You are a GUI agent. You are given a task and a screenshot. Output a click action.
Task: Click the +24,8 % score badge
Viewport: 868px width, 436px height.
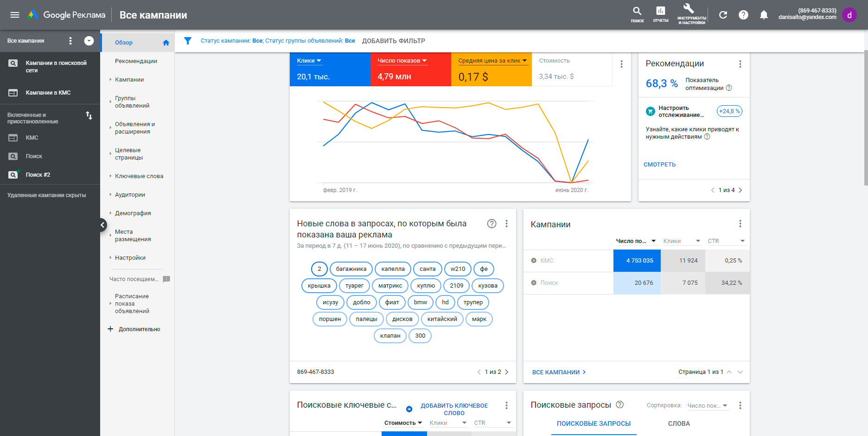[729, 111]
